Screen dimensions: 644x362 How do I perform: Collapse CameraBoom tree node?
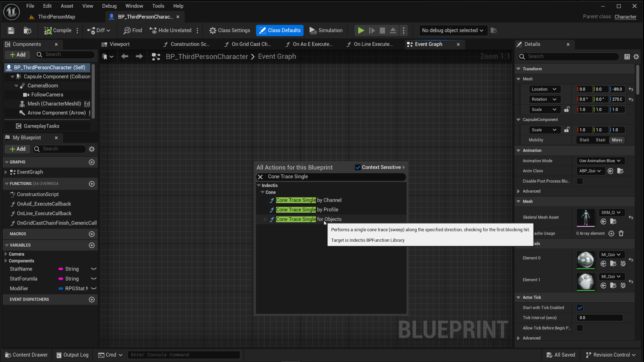click(16, 86)
